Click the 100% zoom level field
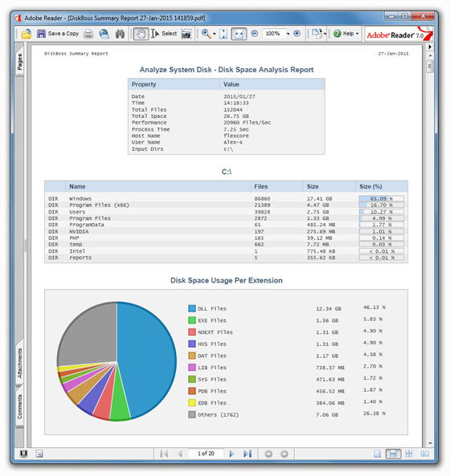The height and width of the screenshot is (476, 450). pos(273,34)
